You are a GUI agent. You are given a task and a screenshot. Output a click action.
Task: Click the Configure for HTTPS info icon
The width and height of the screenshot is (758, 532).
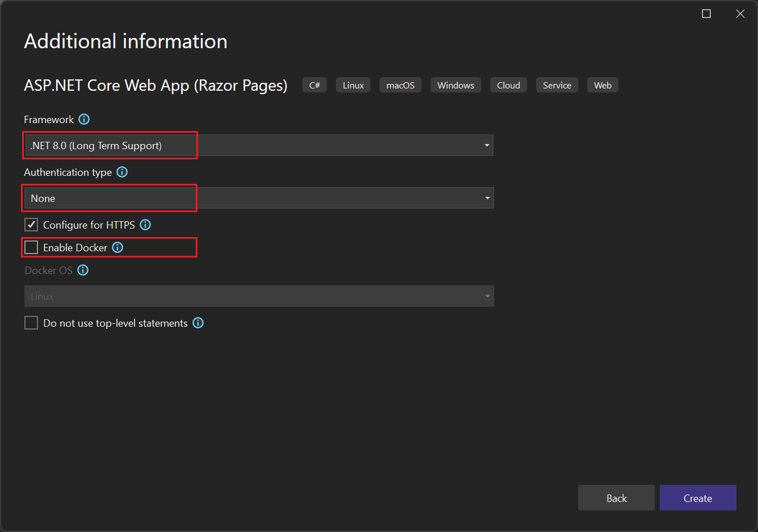coord(145,225)
